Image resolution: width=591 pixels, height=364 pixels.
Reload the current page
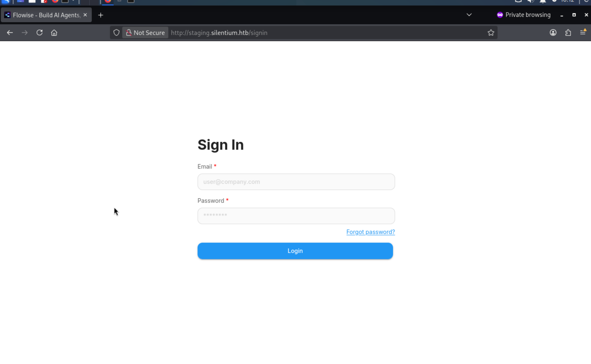click(x=40, y=33)
